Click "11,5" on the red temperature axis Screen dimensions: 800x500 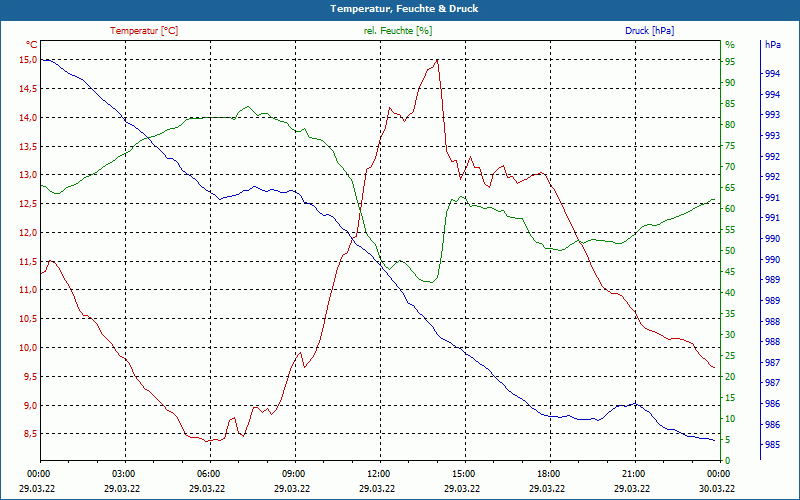(x=29, y=262)
